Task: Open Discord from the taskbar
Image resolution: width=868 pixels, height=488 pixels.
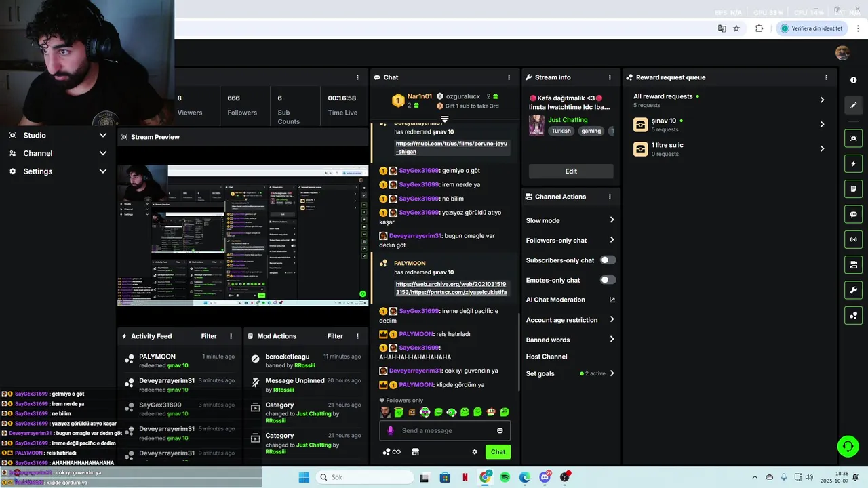Action: pos(545,477)
